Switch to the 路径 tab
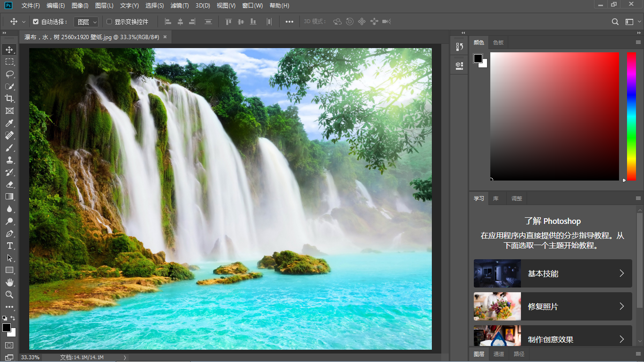The image size is (644, 362). click(519, 354)
